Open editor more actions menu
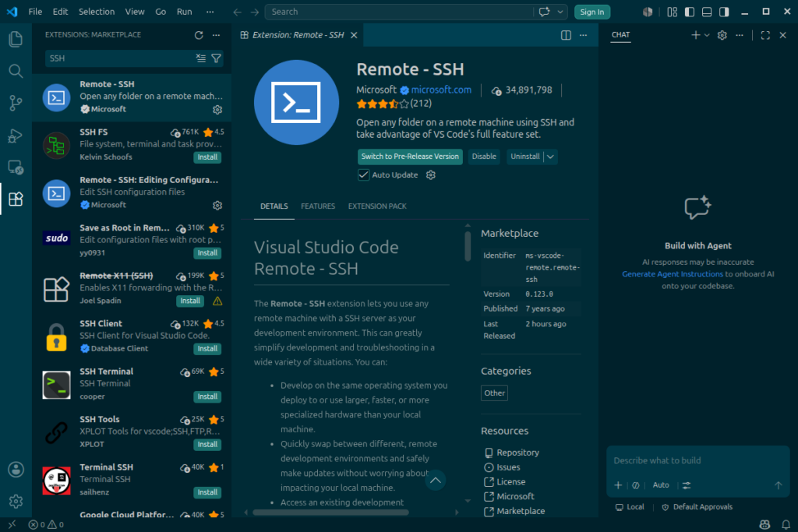 point(583,35)
